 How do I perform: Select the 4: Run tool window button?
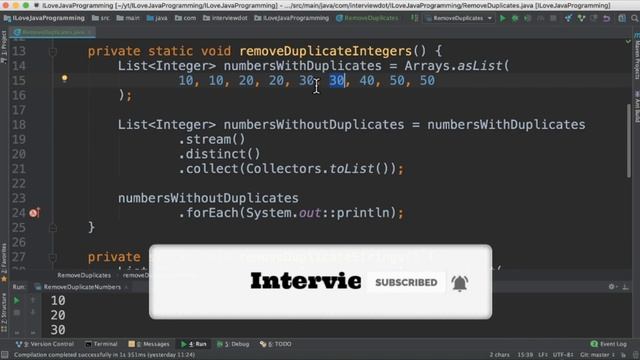194,344
